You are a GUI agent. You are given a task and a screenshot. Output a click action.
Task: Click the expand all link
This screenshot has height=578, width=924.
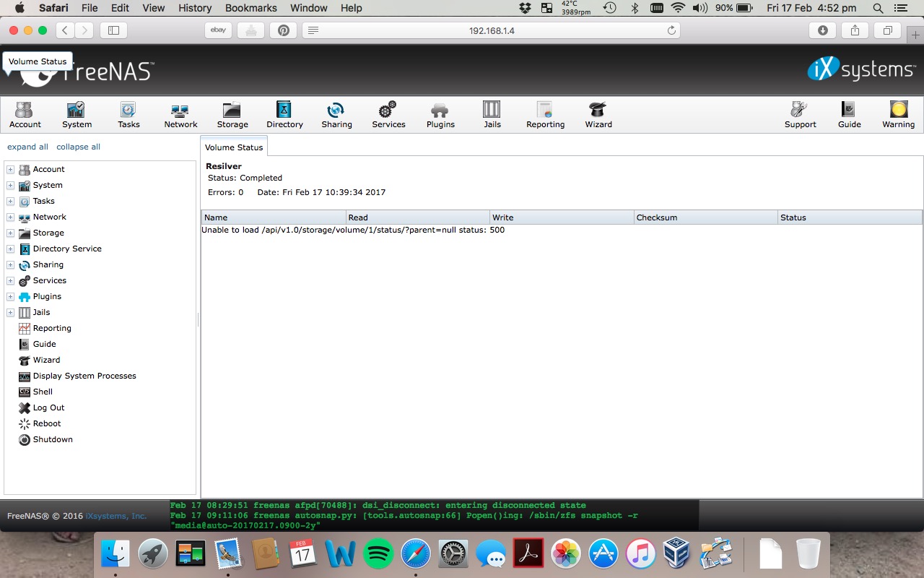coord(27,147)
